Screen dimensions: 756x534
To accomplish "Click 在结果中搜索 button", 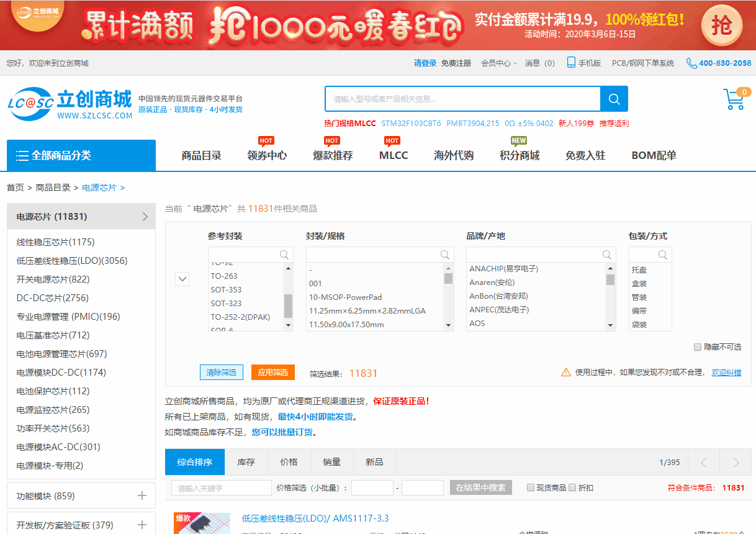I will pos(481,487).
